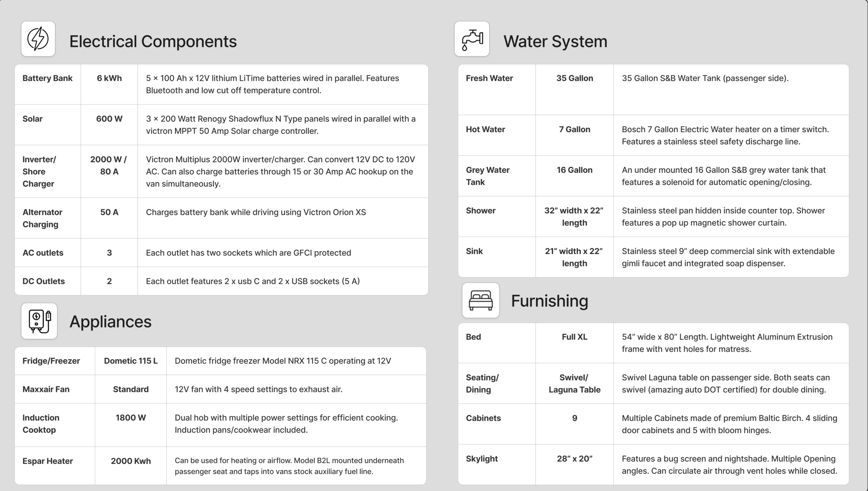Select the Swivel/Laguna Table cell
This screenshot has height=491, width=868.
click(x=574, y=384)
